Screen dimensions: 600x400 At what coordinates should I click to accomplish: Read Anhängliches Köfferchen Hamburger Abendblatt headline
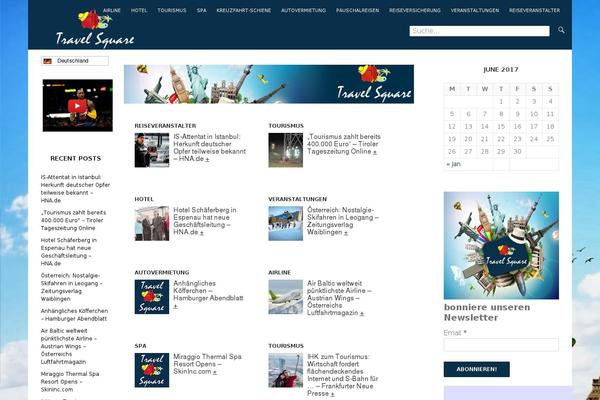pos(208,291)
